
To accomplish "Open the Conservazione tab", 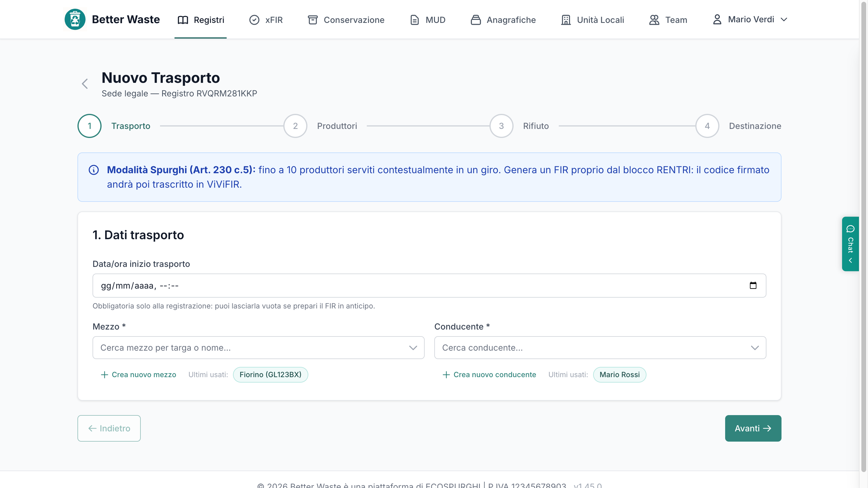I will pos(346,20).
